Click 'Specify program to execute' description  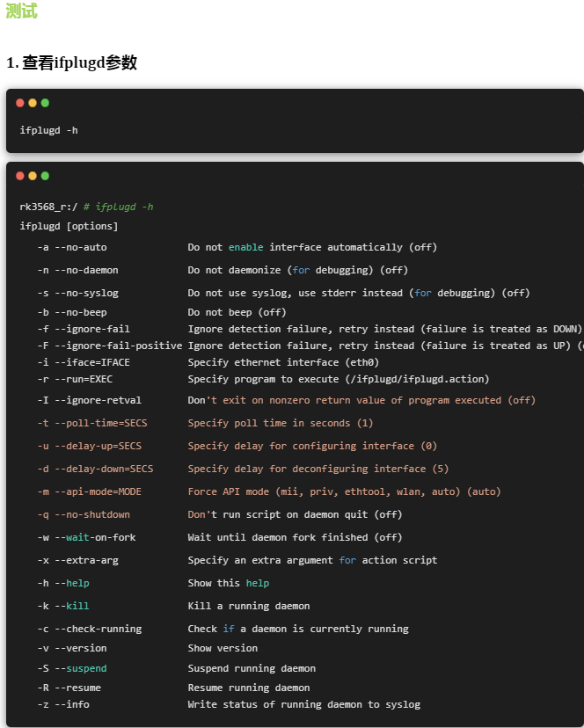click(x=339, y=379)
